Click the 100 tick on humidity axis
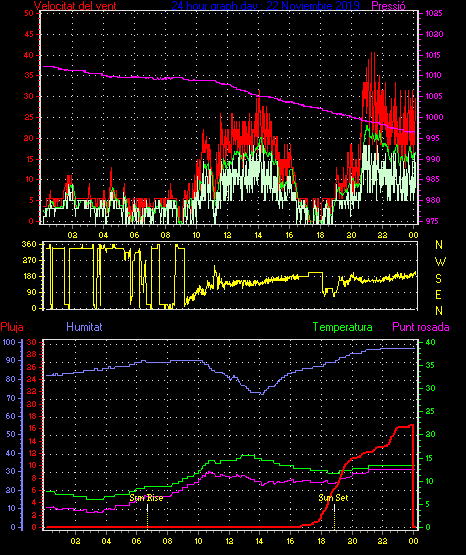466x555 pixels. [9, 342]
